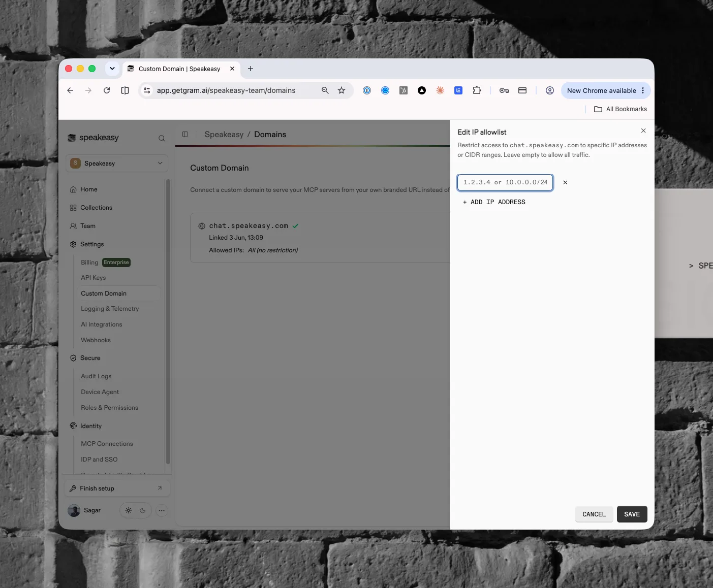Remove the IP address row
Screen dimensions: 713x588
tap(565, 182)
